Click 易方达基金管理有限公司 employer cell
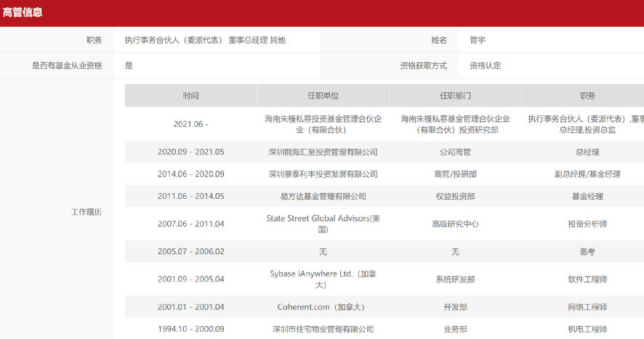The height and width of the screenshot is (339, 644). (x=323, y=196)
